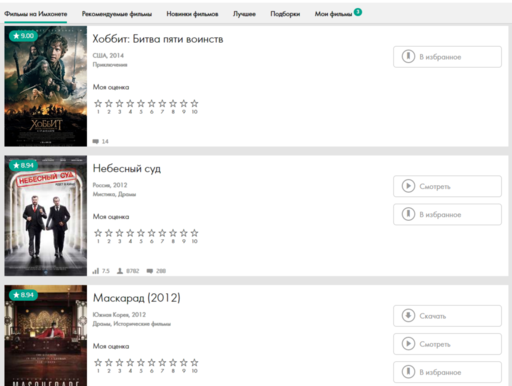Rate Небесный суд 9 stars

pyautogui.click(x=184, y=233)
